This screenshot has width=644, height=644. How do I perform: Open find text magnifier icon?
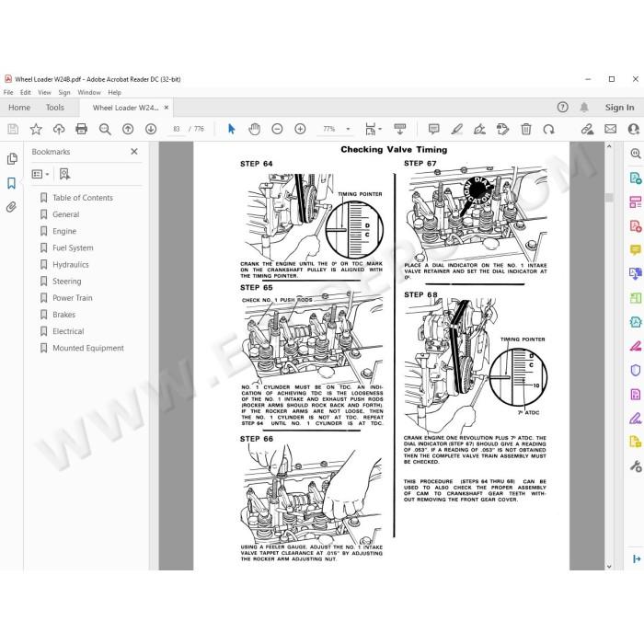pyautogui.click(x=105, y=129)
